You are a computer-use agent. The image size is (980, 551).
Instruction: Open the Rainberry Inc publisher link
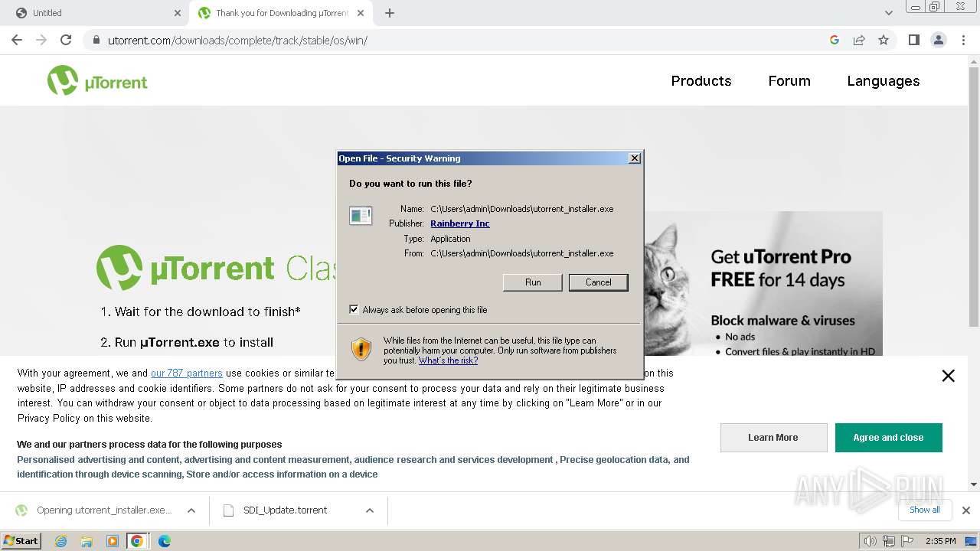click(460, 223)
